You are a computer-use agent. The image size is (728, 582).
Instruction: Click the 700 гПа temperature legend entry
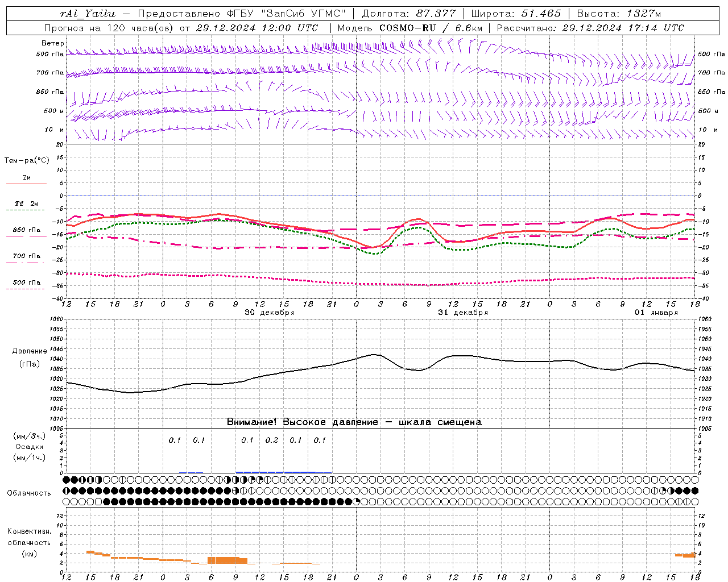click(x=26, y=256)
